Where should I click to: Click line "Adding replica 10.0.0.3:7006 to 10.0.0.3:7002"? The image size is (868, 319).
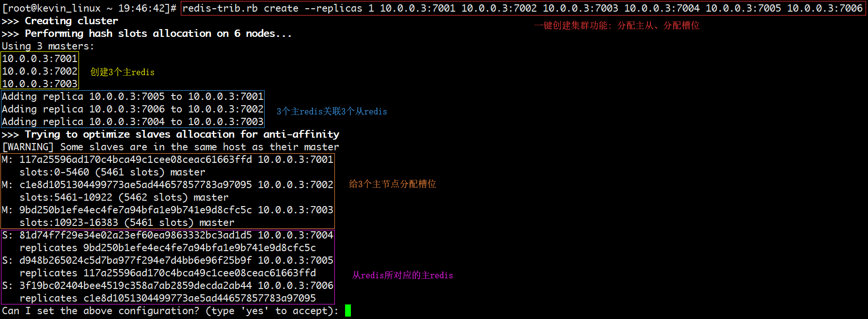[x=133, y=109]
